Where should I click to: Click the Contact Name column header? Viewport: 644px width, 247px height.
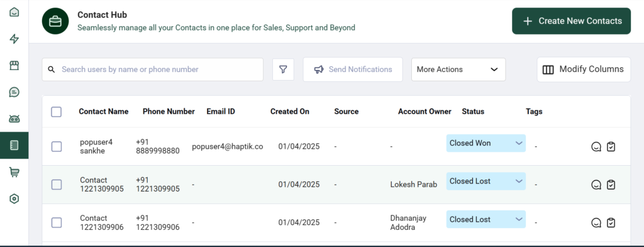(x=104, y=112)
